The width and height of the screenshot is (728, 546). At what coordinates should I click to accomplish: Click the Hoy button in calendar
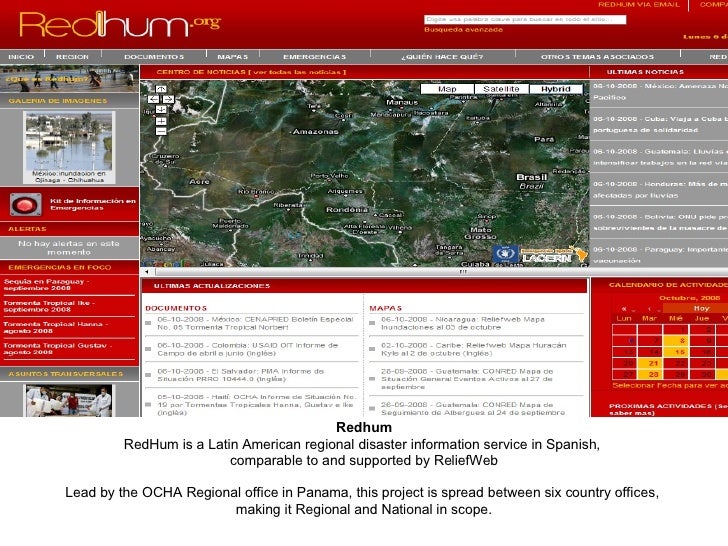tap(701, 308)
